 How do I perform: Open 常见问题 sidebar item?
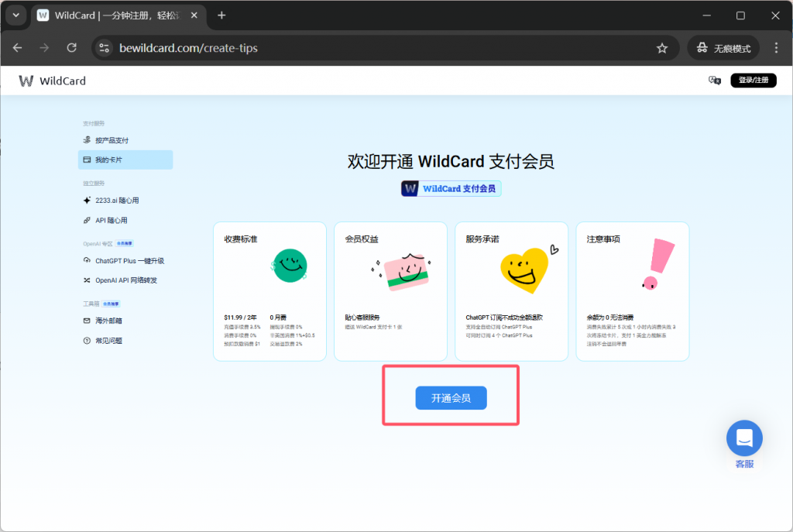pyautogui.click(x=125, y=340)
